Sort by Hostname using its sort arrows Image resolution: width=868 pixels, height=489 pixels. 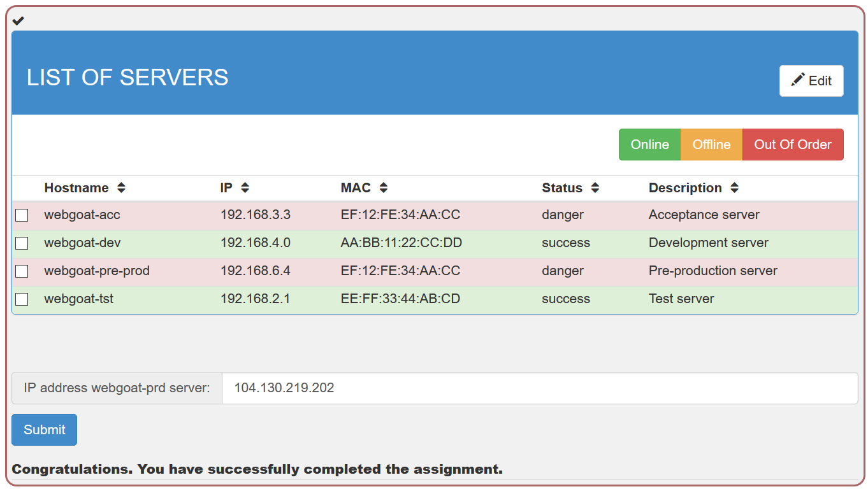tap(121, 188)
